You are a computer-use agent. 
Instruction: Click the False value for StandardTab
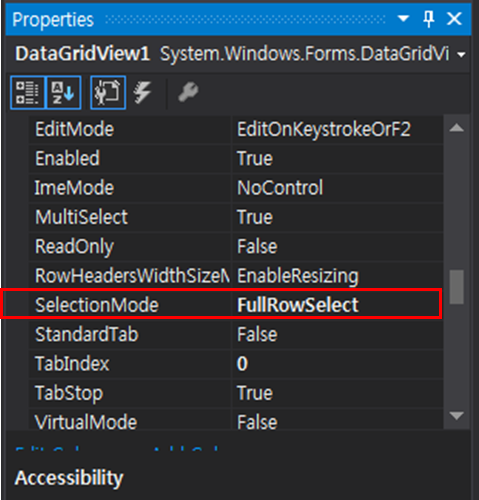point(257,334)
